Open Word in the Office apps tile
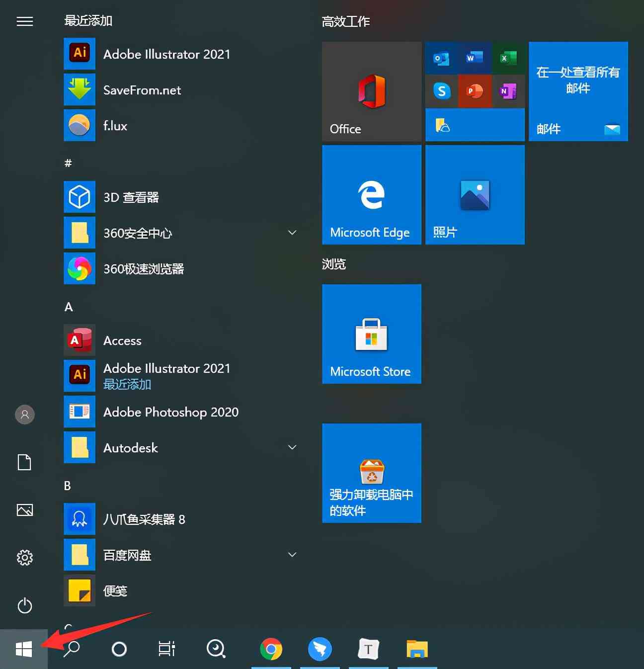 [x=475, y=58]
